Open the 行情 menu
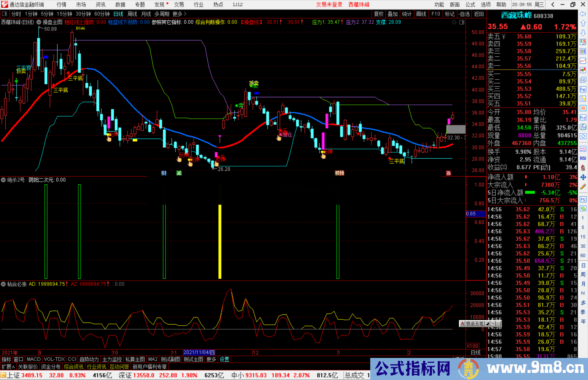Viewport: 588px width, 380px height. pyautogui.click(x=61, y=5)
